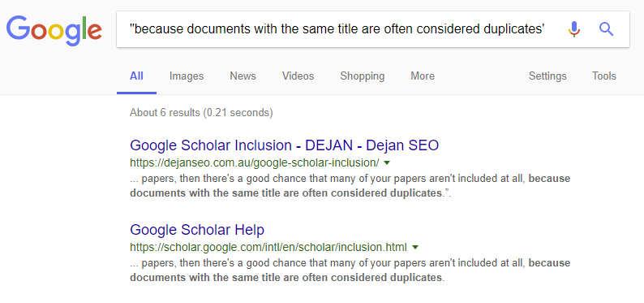Click the scholar.google.com inclusion.html URL

268,248
